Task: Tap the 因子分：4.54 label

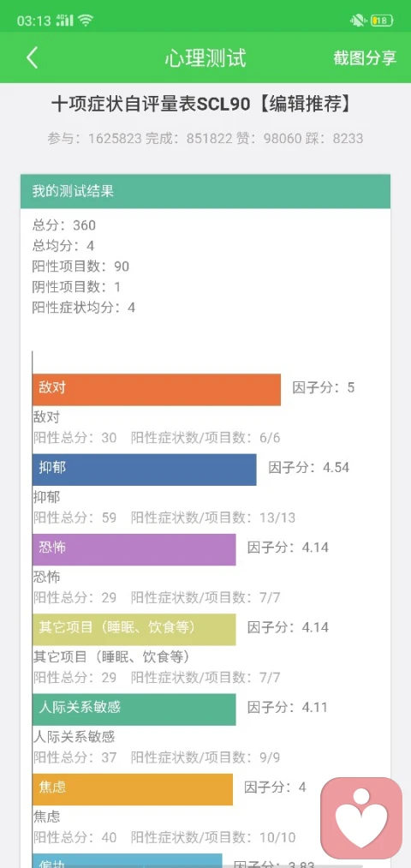Action: click(308, 467)
